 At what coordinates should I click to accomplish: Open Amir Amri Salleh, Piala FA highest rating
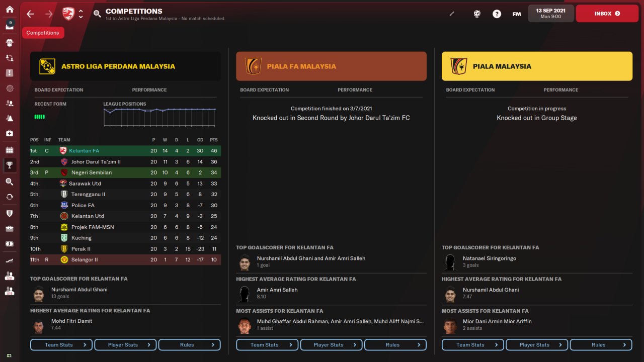[277, 290]
